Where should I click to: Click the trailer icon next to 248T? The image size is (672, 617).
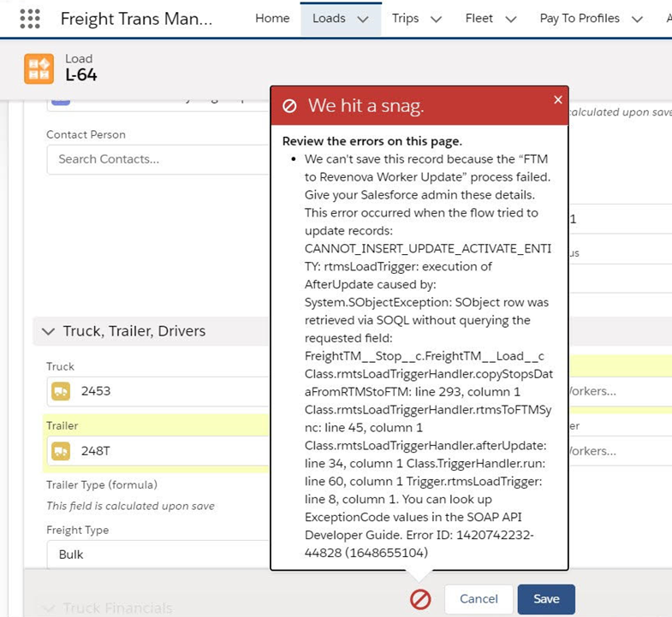(x=60, y=451)
